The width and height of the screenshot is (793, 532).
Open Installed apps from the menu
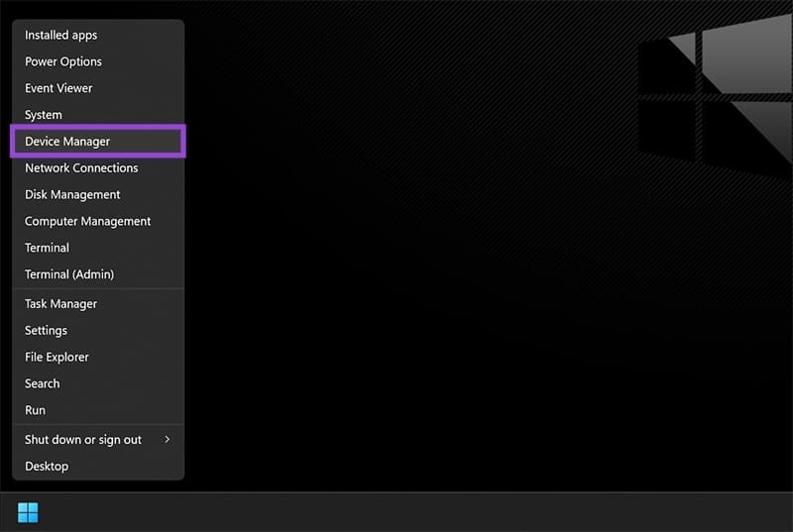pos(60,35)
